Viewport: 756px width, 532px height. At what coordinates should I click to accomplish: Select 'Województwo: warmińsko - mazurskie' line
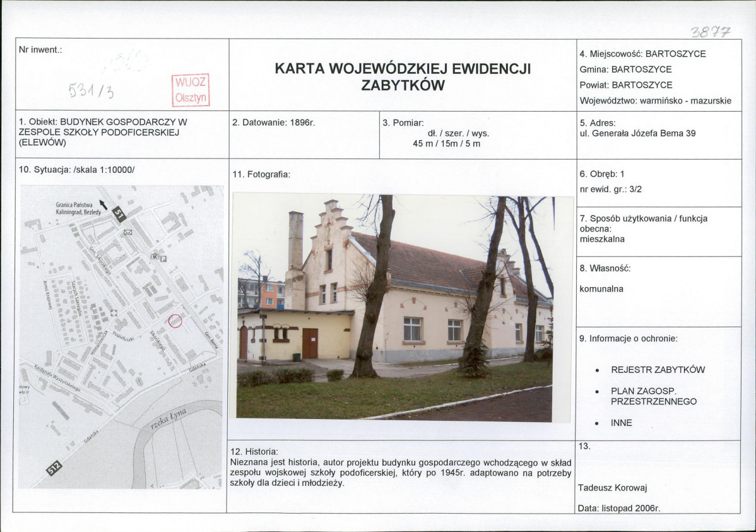point(656,101)
